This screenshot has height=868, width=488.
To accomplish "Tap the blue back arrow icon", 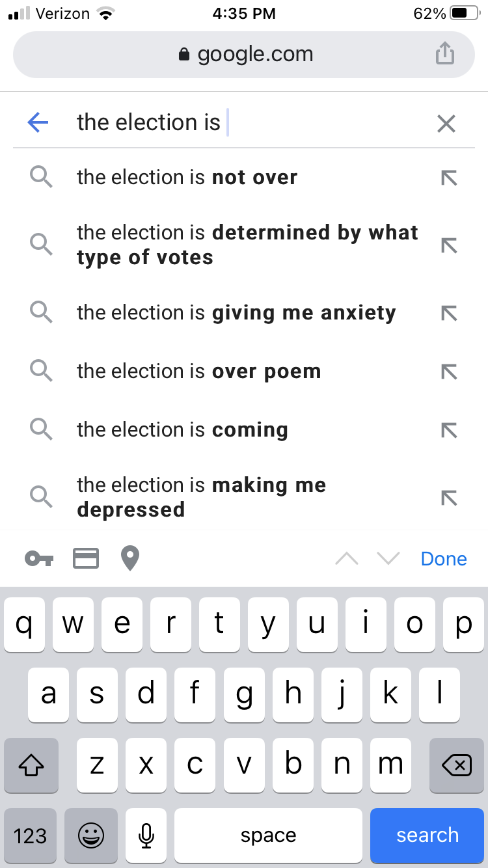I will [38, 122].
